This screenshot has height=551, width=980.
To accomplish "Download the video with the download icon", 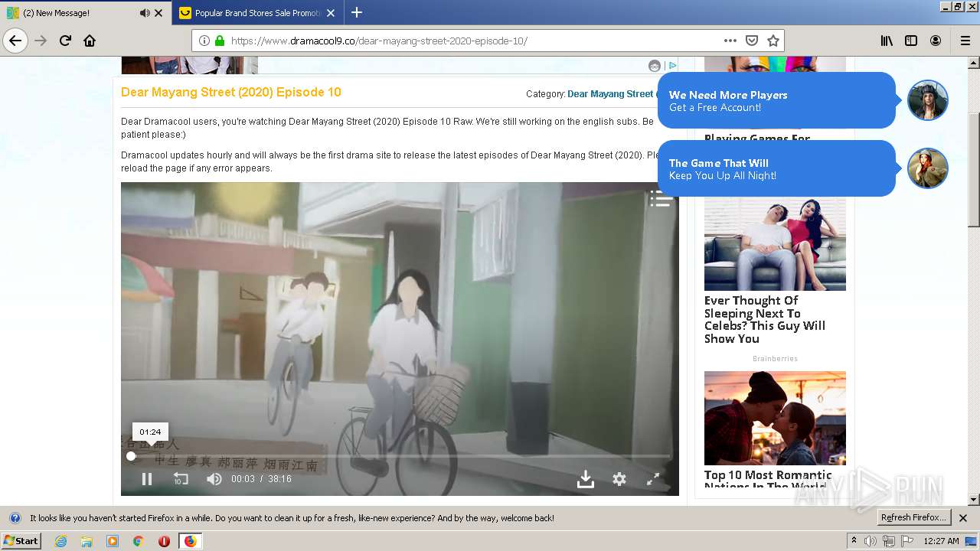I will [586, 479].
